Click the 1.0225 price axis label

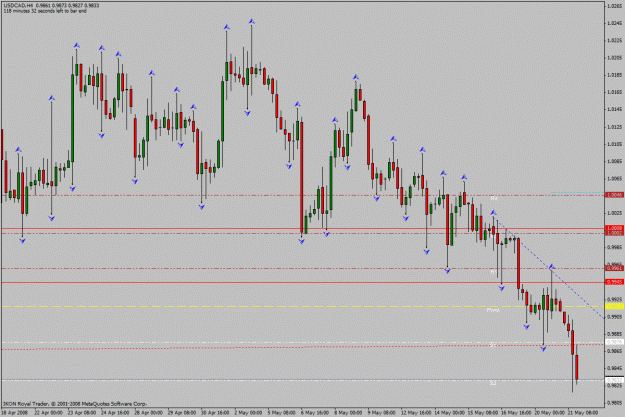pos(614,40)
